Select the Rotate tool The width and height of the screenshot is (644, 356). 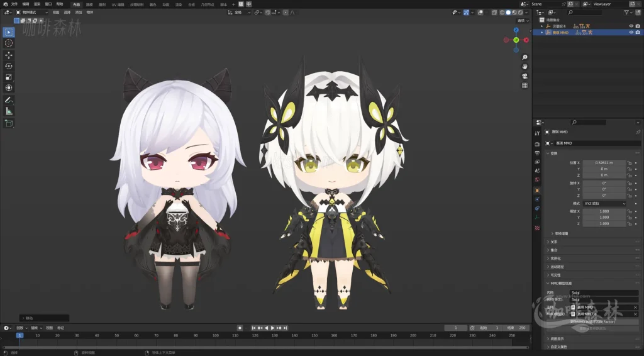tap(9, 66)
